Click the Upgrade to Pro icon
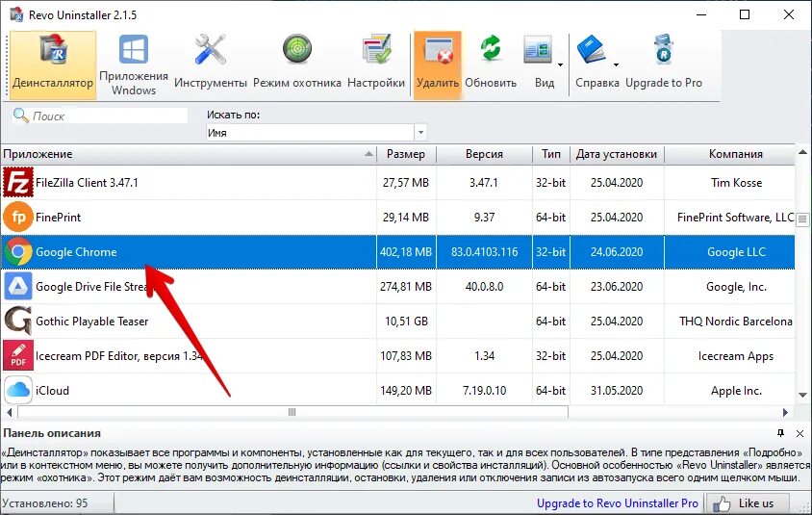 click(x=664, y=50)
